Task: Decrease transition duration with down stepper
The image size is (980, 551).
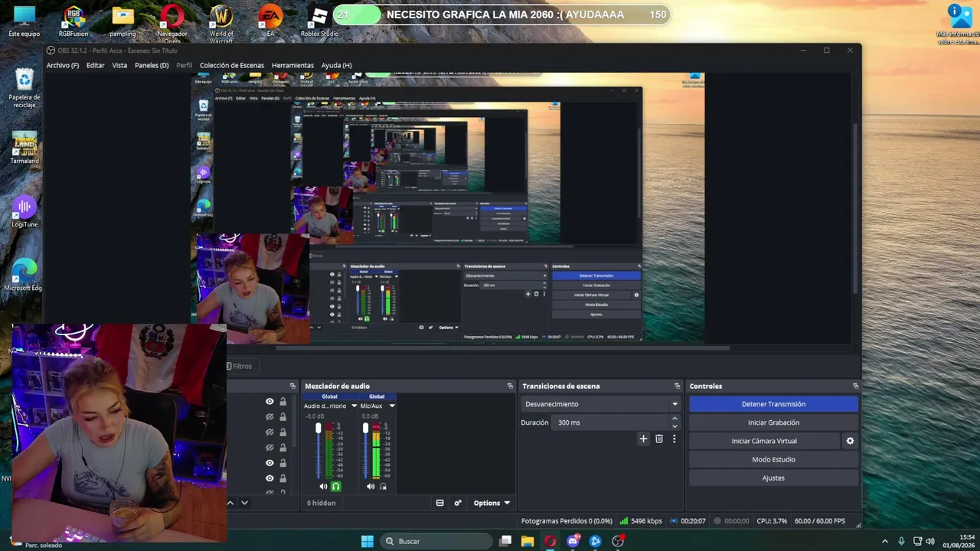Action: pyautogui.click(x=675, y=425)
